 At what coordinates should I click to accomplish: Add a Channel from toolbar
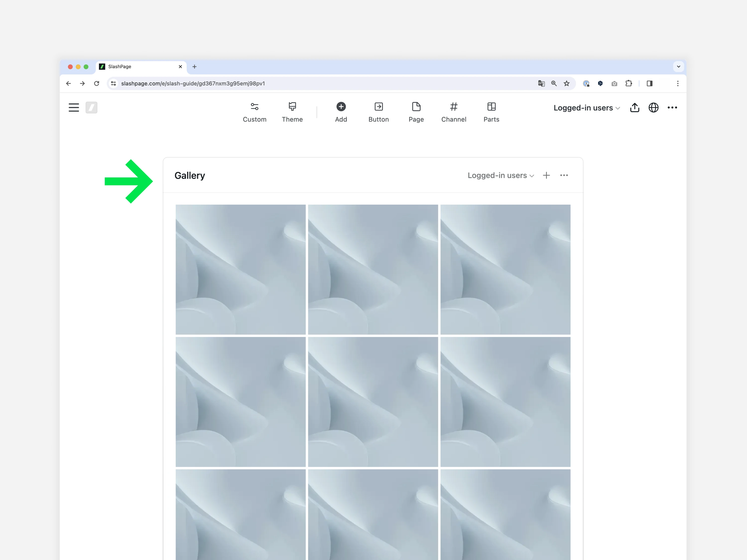[x=453, y=113]
